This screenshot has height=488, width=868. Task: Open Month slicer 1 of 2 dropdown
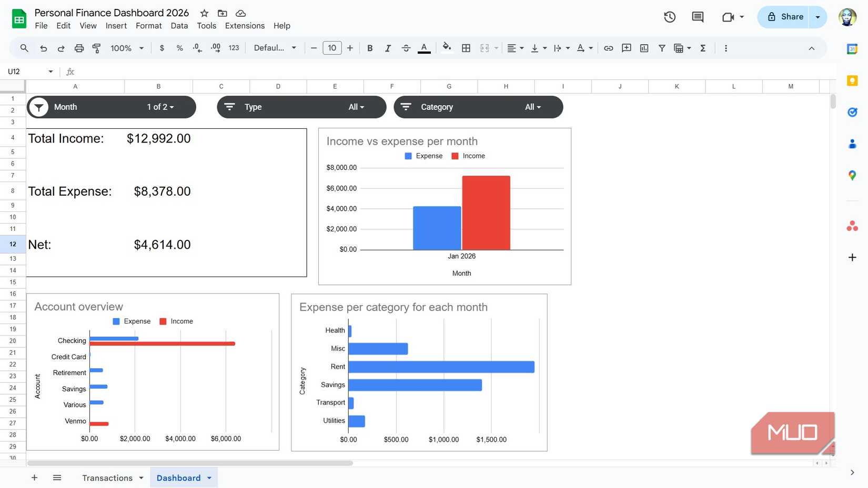pos(160,107)
